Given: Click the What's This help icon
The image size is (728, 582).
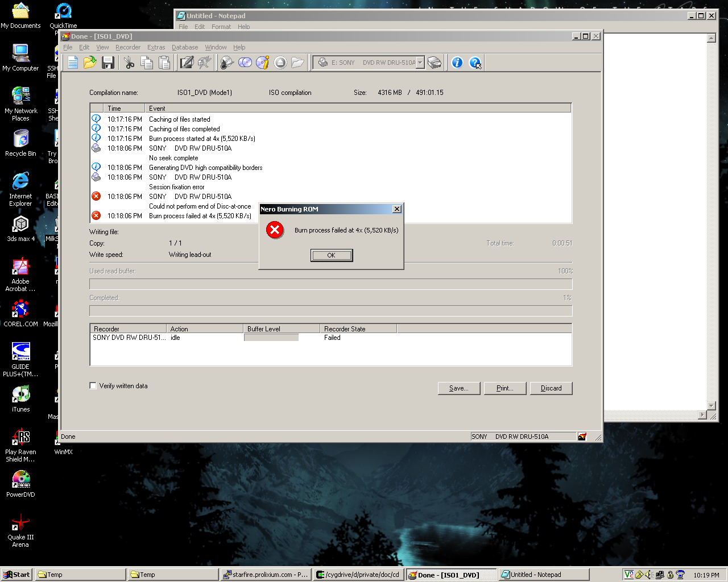Looking at the screenshot, I should (x=475, y=63).
